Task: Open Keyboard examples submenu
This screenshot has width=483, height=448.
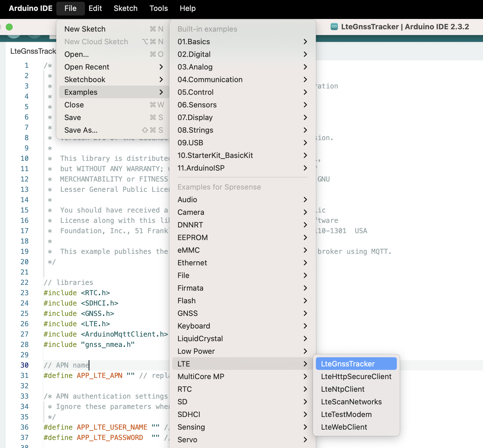Action: click(x=243, y=326)
